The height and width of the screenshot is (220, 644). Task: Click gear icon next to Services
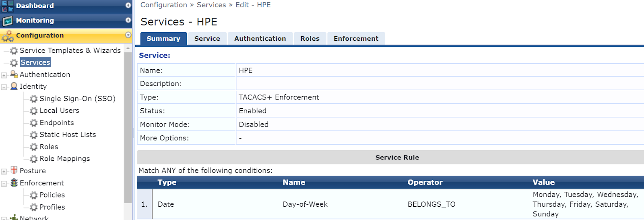[14, 63]
